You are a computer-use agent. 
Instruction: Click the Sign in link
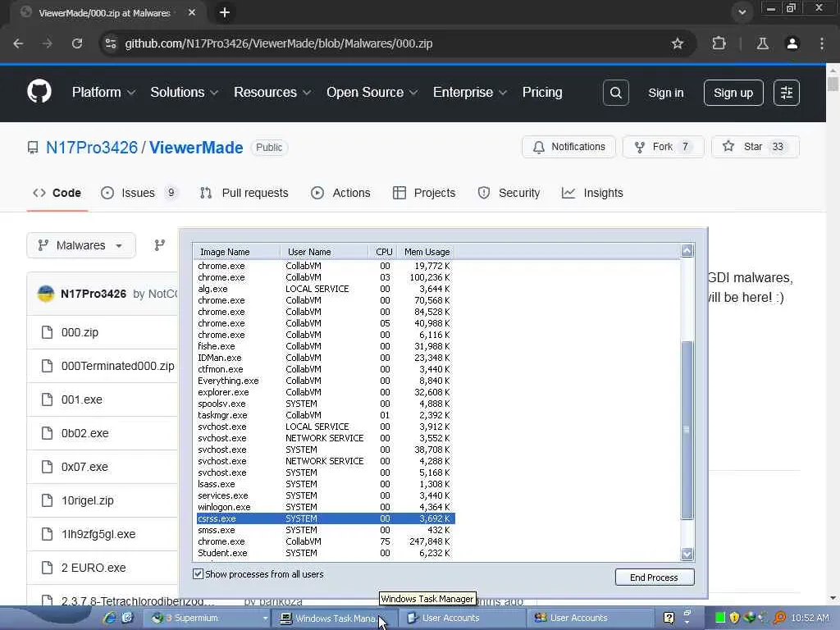[x=666, y=93]
